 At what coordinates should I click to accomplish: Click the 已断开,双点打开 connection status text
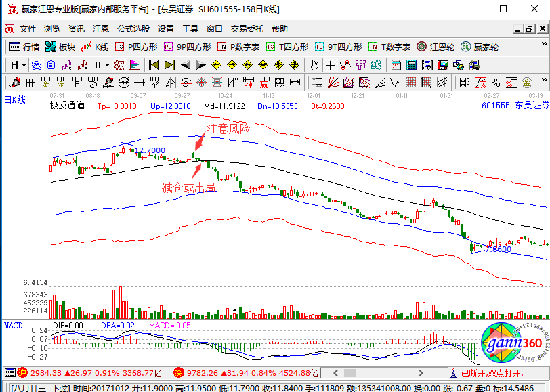[x=492, y=373]
